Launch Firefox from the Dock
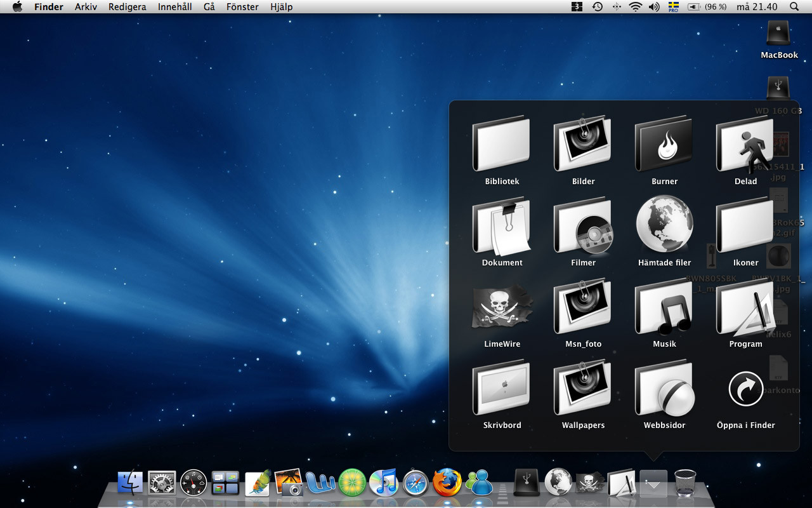Screen dimensions: 812x508 [447, 483]
